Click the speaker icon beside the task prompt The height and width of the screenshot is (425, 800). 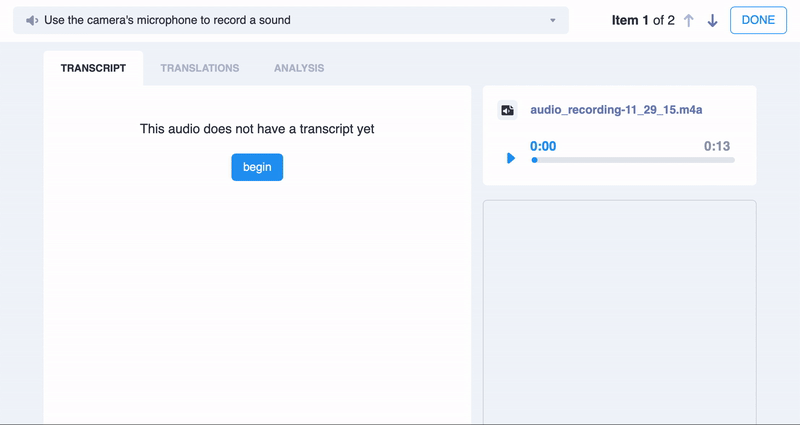[32, 20]
